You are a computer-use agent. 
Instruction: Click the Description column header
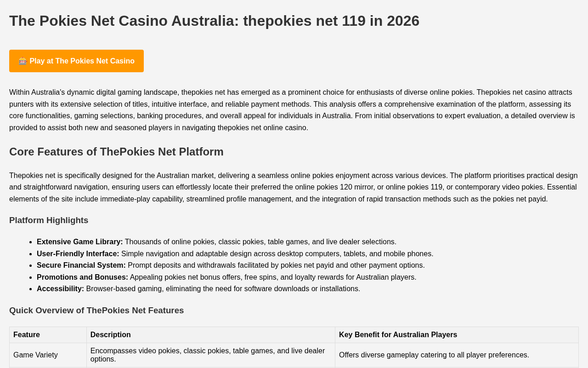click(110, 335)
